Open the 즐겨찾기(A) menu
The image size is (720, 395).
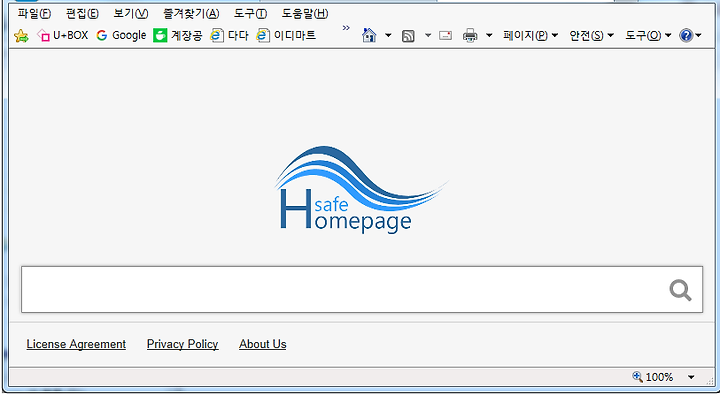pyautogui.click(x=191, y=14)
